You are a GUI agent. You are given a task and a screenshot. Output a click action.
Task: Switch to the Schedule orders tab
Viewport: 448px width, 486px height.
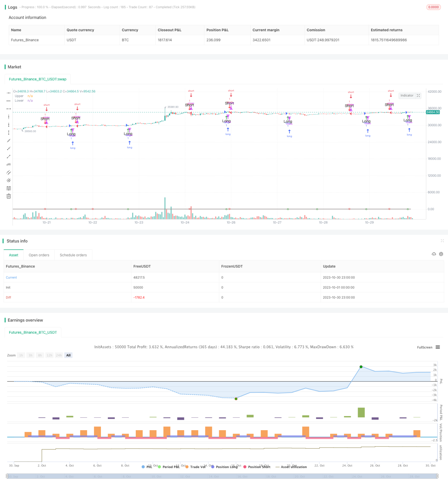(x=73, y=255)
